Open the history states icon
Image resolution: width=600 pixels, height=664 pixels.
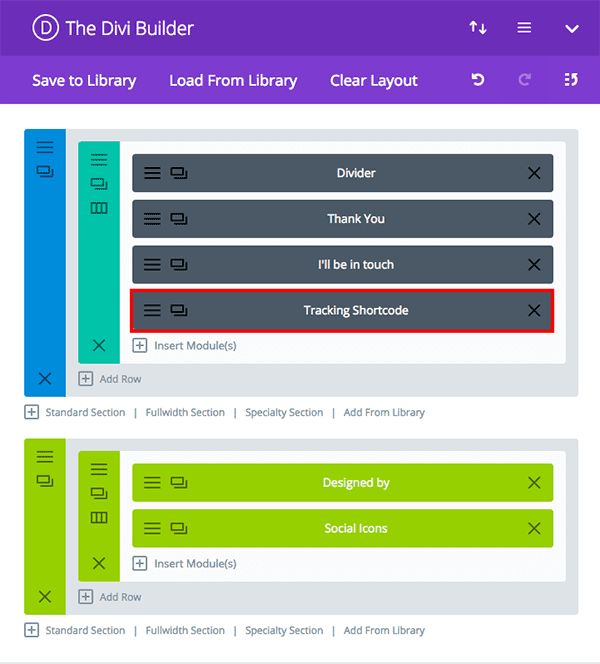[571, 80]
